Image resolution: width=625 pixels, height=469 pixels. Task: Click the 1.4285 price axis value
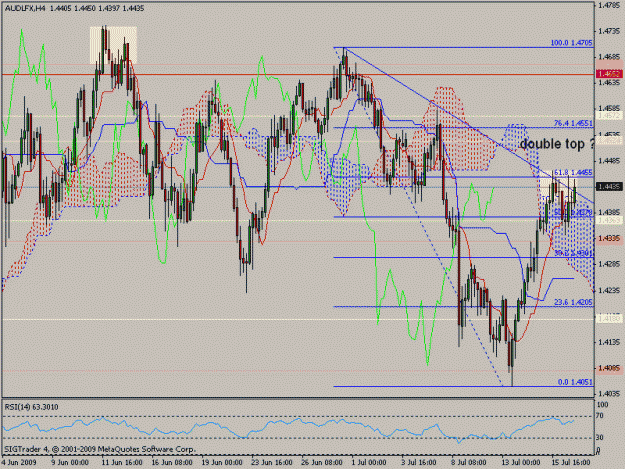click(609, 264)
